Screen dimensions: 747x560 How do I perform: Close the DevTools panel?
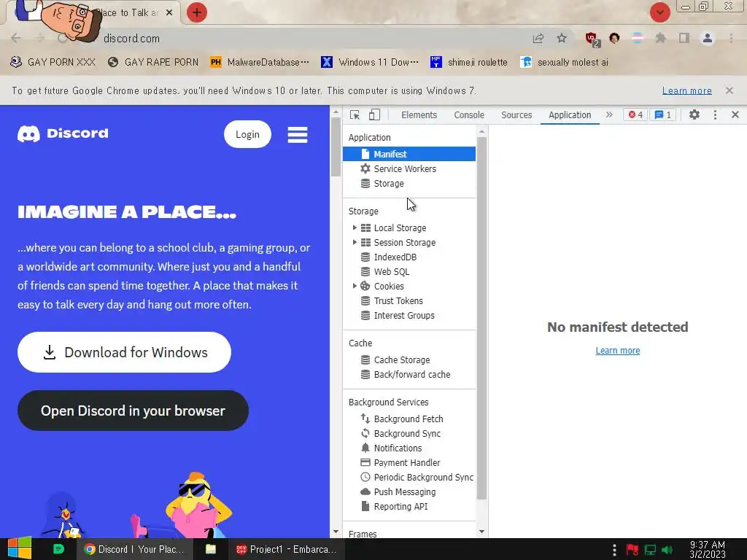point(735,114)
